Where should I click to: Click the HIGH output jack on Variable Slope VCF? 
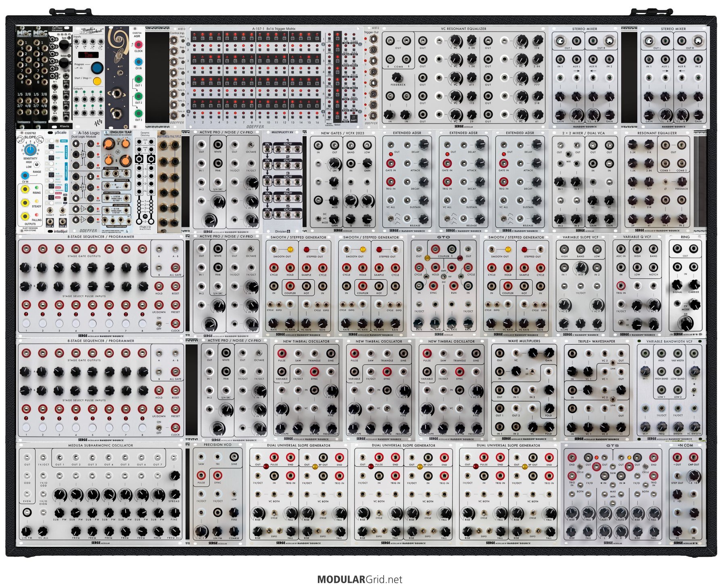coord(564,249)
